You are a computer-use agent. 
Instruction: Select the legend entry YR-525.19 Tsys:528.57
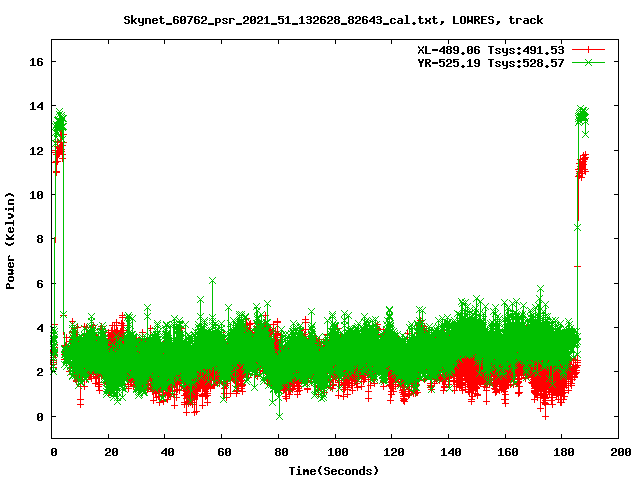click(x=491, y=63)
